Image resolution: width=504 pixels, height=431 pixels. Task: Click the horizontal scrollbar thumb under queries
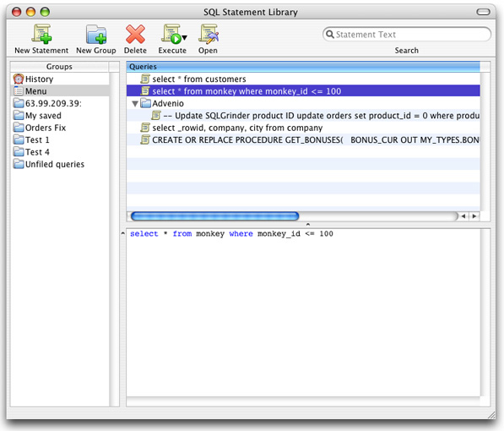coord(215,216)
